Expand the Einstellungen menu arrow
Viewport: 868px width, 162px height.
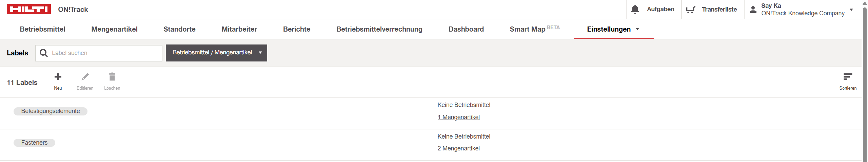[x=637, y=29]
